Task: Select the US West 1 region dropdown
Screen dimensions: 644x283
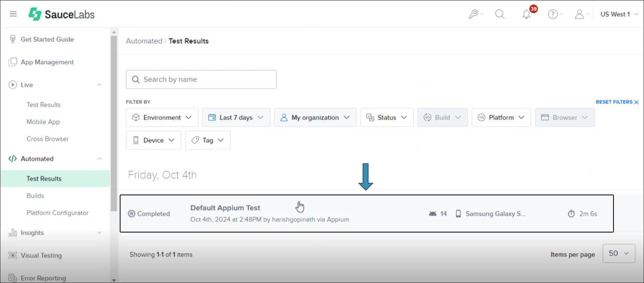Action: 619,14
